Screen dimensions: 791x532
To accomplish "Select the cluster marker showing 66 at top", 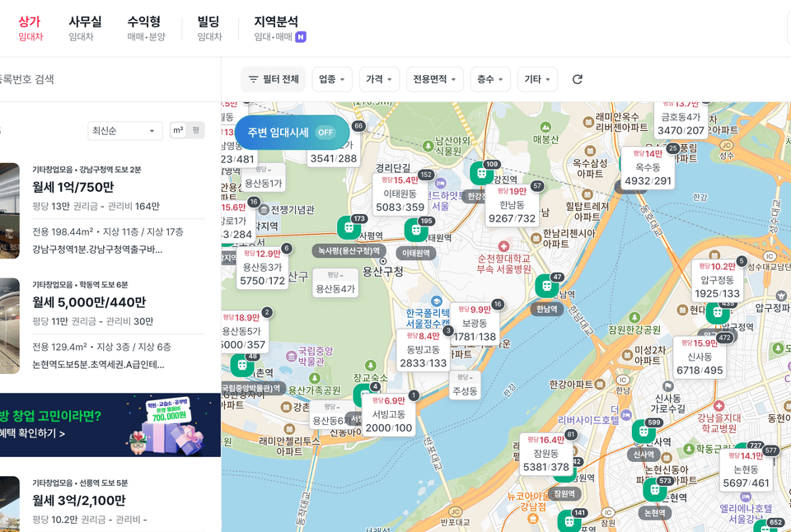I will point(358,125).
